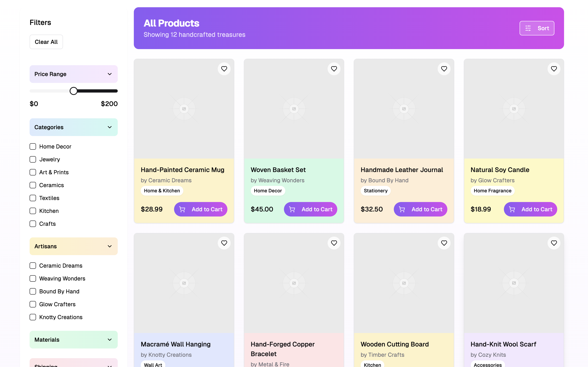Image resolution: width=588 pixels, height=367 pixels.
Task: Click the price range slider handle
Action: click(x=73, y=91)
